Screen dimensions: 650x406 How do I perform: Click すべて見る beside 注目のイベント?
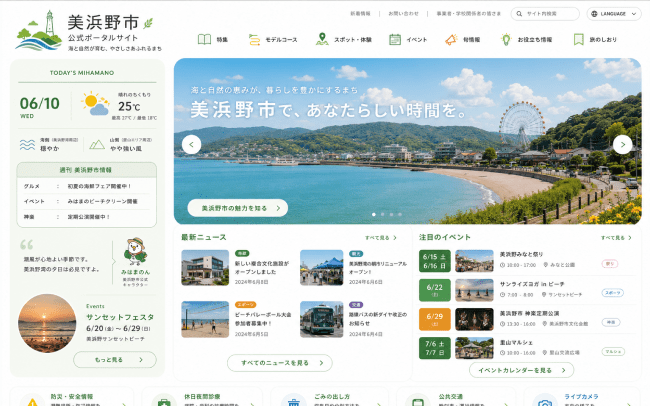pos(616,238)
